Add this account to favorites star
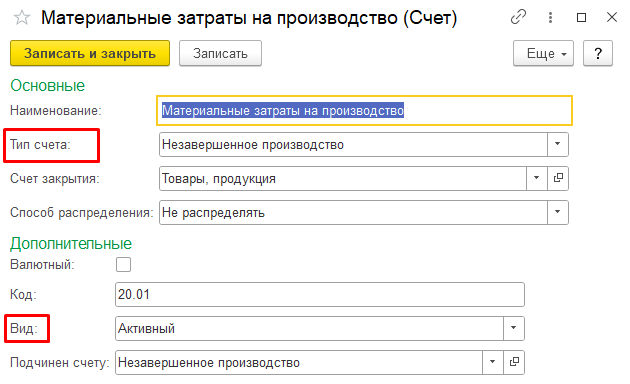630x384 pixels. pyautogui.click(x=22, y=18)
